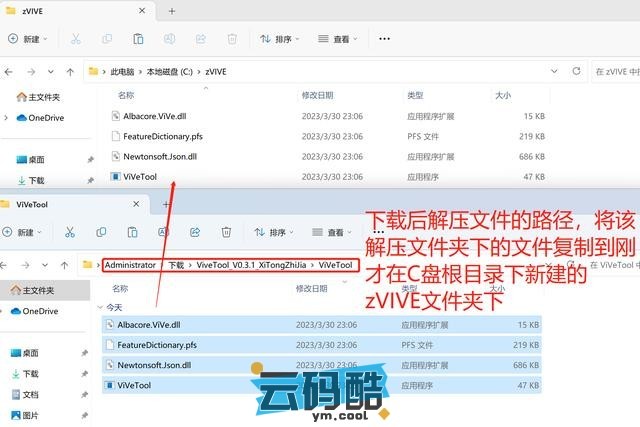Open the 排序 dropdown in the zVIVE window
This screenshot has width=640, height=427.
pyautogui.click(x=280, y=39)
